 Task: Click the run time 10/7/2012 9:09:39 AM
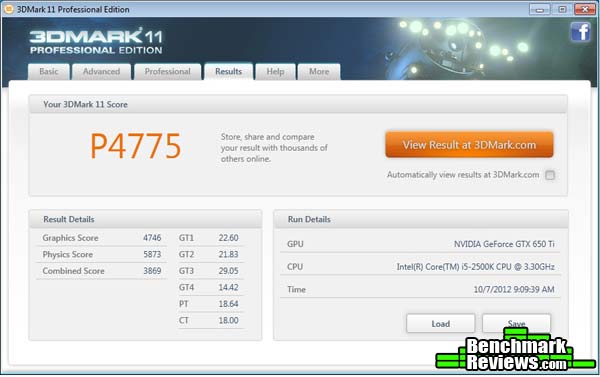[514, 289]
